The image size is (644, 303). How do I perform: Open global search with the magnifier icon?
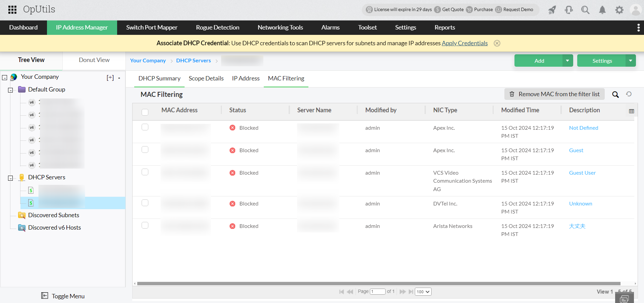pos(585,10)
